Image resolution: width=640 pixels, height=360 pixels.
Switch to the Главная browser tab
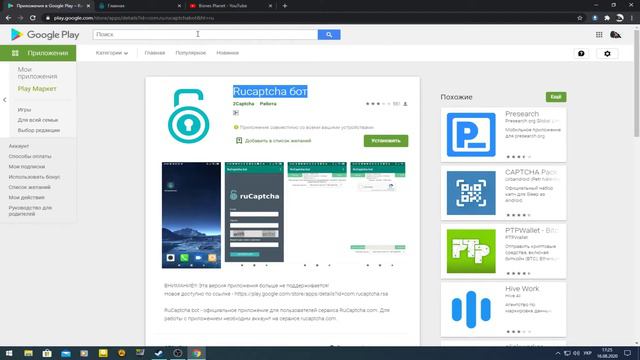(140, 6)
